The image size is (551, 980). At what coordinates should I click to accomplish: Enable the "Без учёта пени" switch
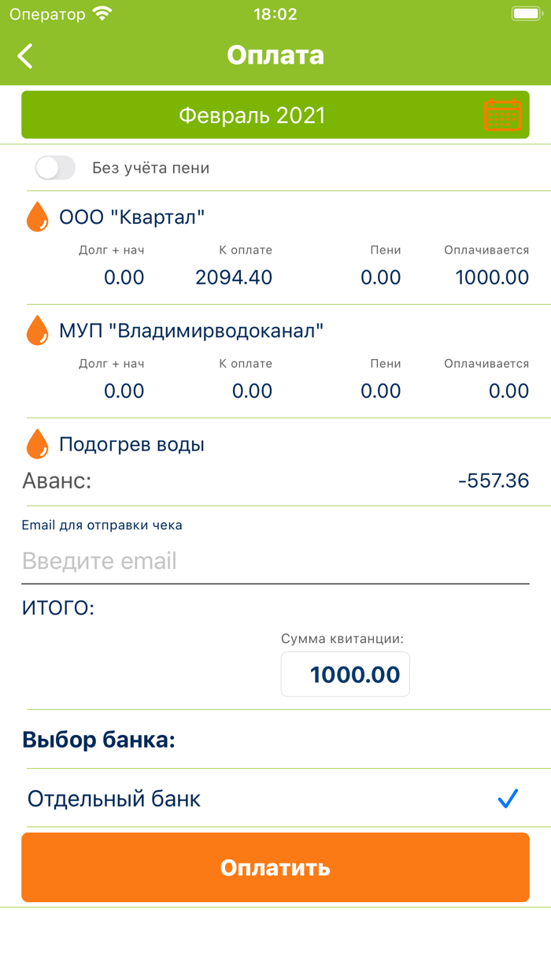click(55, 168)
